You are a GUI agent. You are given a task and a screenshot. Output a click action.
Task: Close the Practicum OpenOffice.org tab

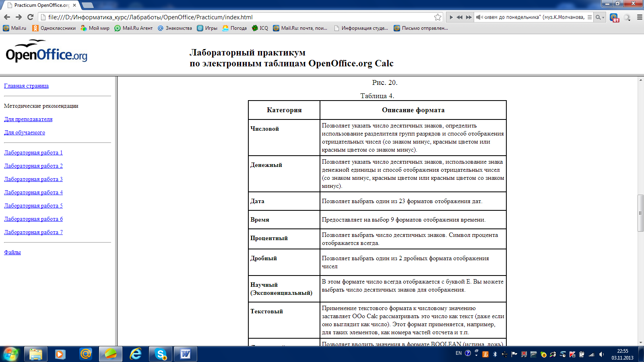click(74, 5)
